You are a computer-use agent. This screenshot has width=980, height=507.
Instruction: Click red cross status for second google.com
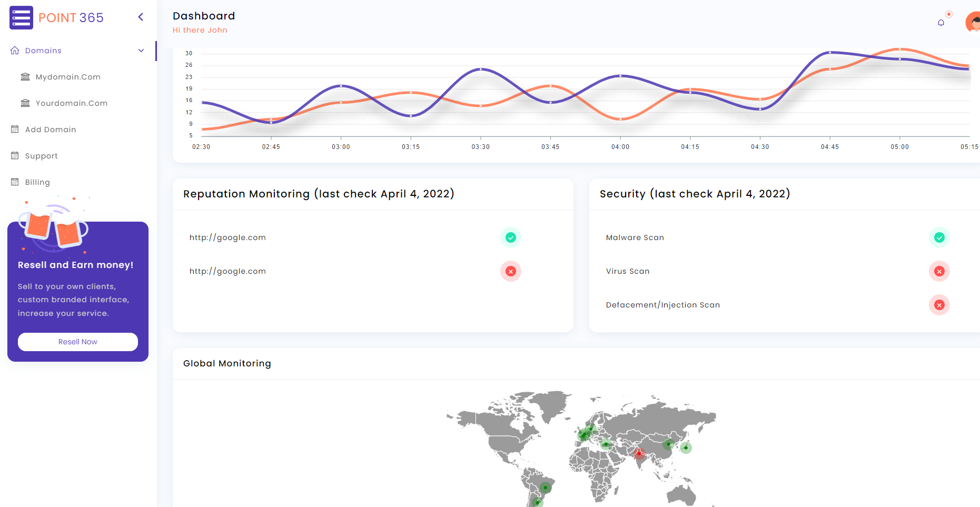(x=510, y=271)
